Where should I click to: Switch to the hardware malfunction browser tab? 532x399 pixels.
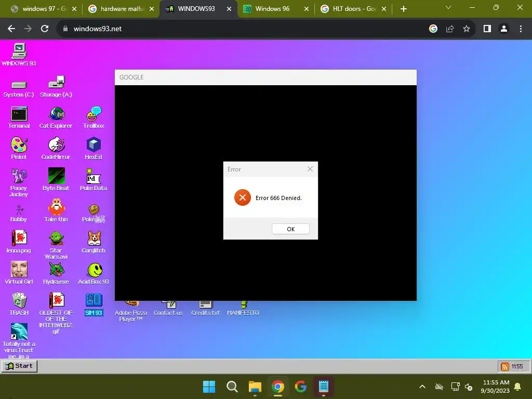(x=121, y=9)
